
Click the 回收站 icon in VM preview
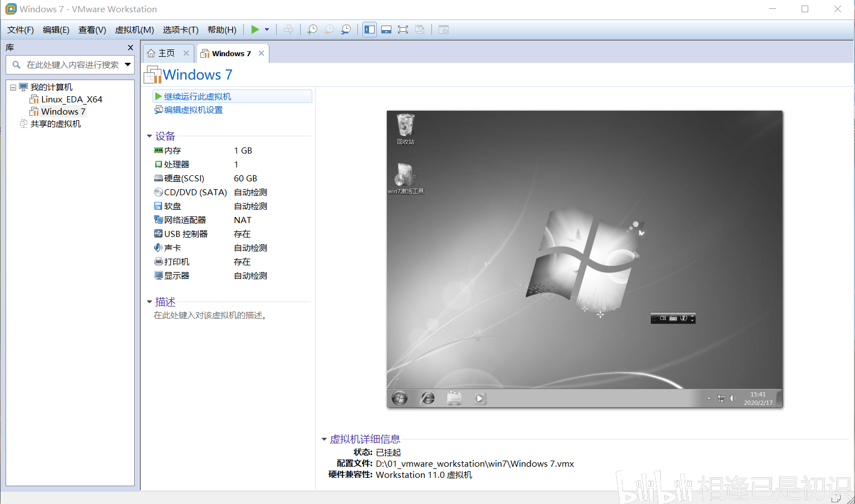[x=406, y=129]
